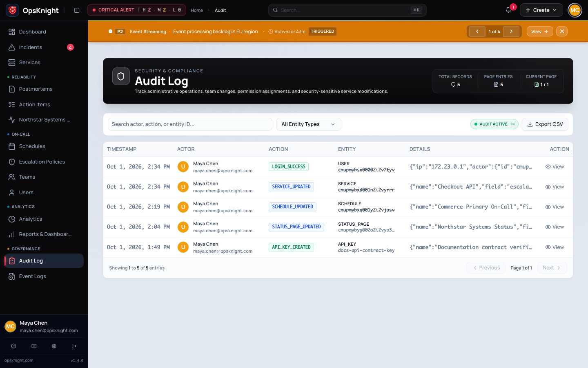Select Audit Log in sidebar
Viewport: 588px width, 368px height.
coord(44,261)
